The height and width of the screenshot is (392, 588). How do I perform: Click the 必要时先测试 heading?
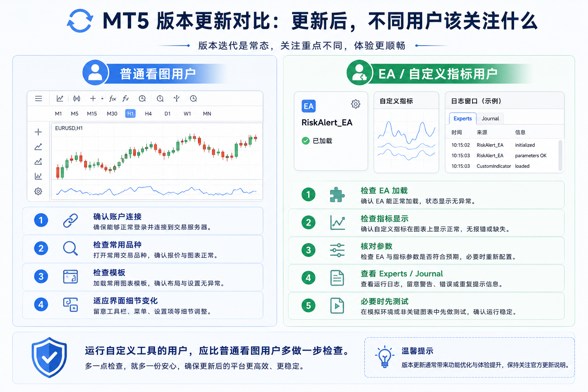(x=385, y=302)
